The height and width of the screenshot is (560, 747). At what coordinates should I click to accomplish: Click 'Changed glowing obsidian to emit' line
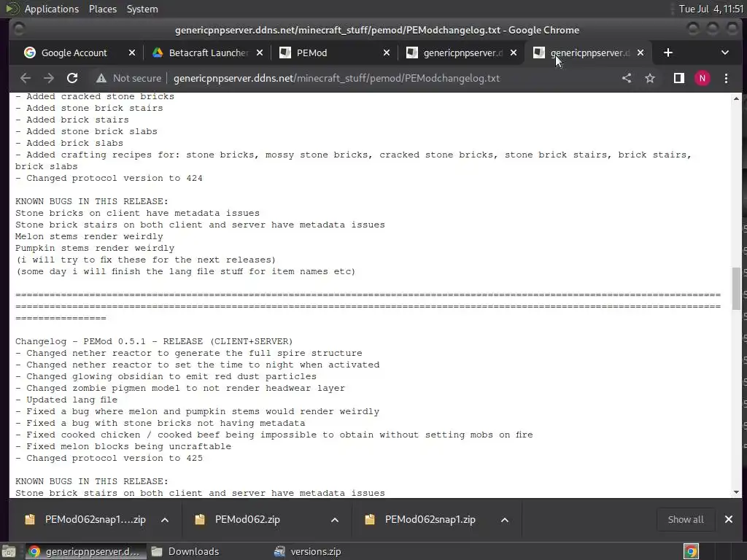tap(166, 377)
